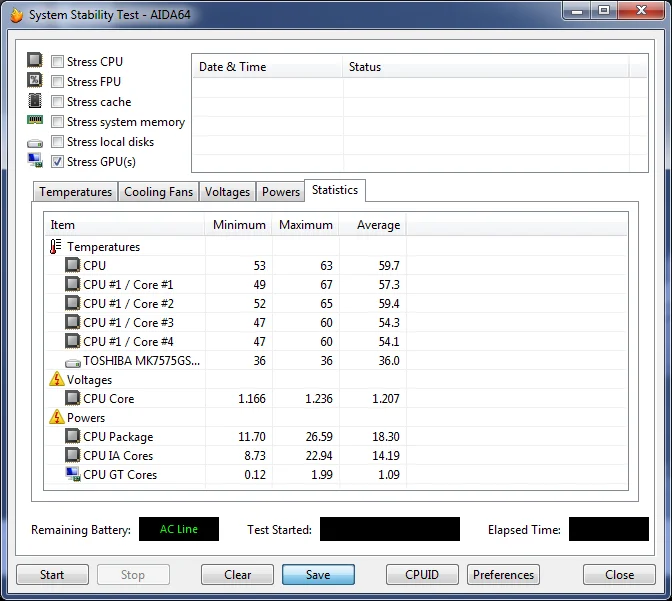
Task: Click the 1.236 maximum CPU Core voltage
Action: pyautogui.click(x=318, y=399)
